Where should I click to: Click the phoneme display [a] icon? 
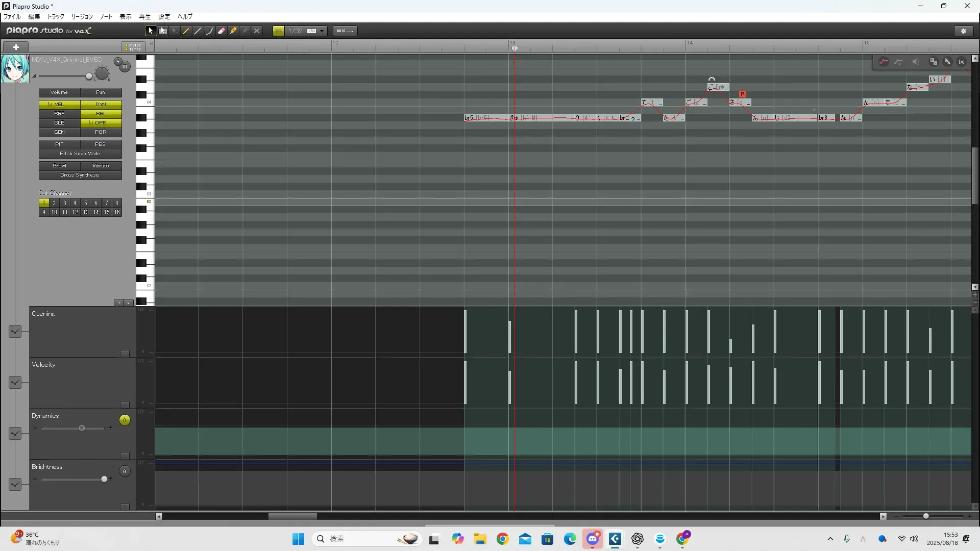pos(962,62)
